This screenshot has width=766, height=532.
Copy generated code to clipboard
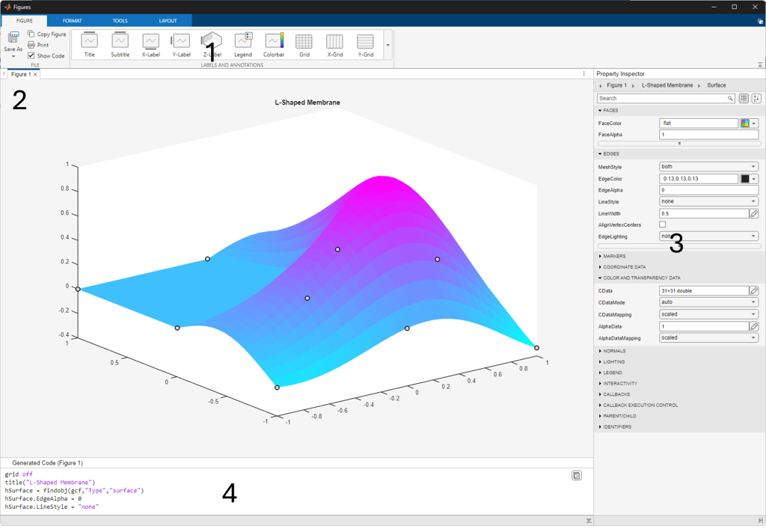tap(576, 475)
